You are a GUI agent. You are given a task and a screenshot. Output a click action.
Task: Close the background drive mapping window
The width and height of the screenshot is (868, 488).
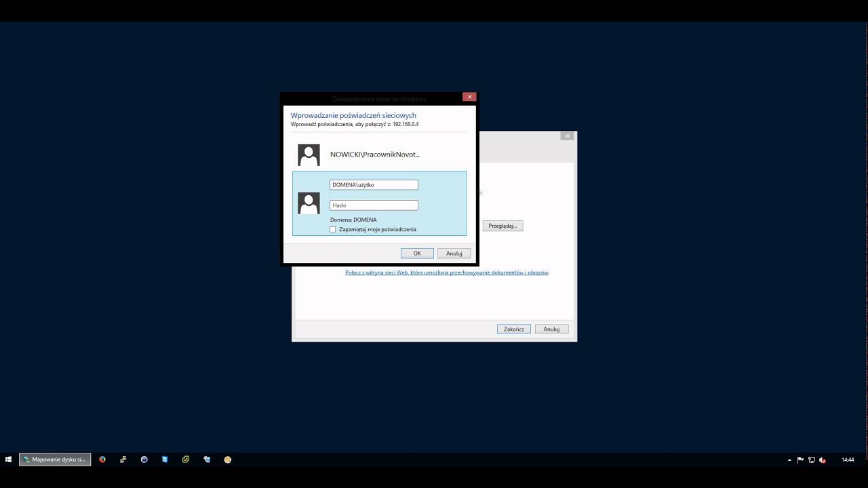click(x=568, y=136)
